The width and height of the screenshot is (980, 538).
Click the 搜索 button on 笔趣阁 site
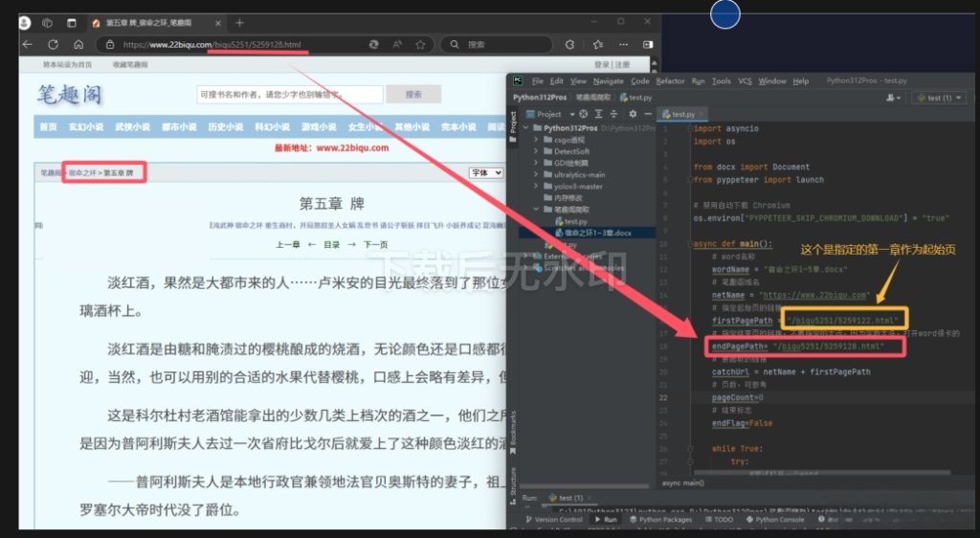pyautogui.click(x=413, y=95)
